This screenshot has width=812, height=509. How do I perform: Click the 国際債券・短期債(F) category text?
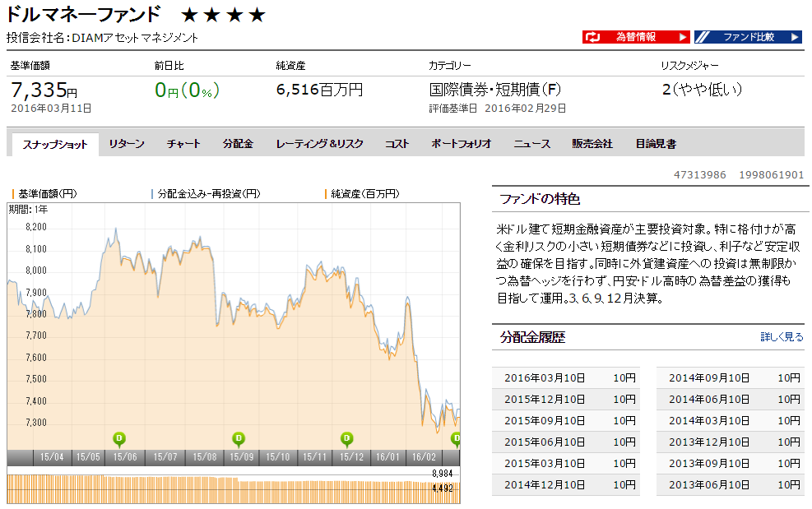[x=495, y=90]
